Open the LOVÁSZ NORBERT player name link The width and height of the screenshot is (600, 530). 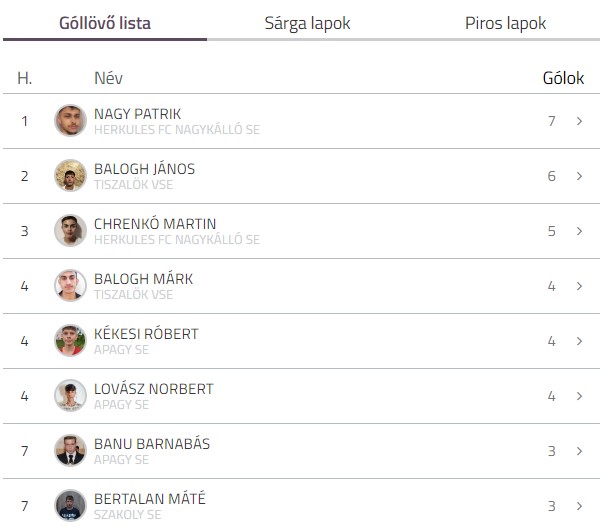[x=154, y=389]
